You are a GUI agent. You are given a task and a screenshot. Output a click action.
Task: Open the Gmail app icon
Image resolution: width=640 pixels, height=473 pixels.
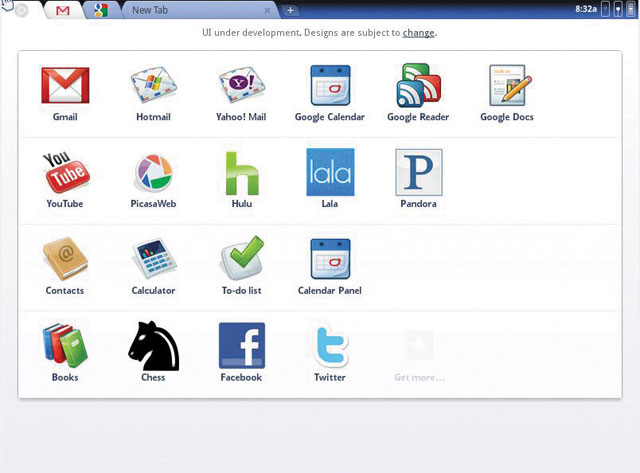click(x=65, y=86)
